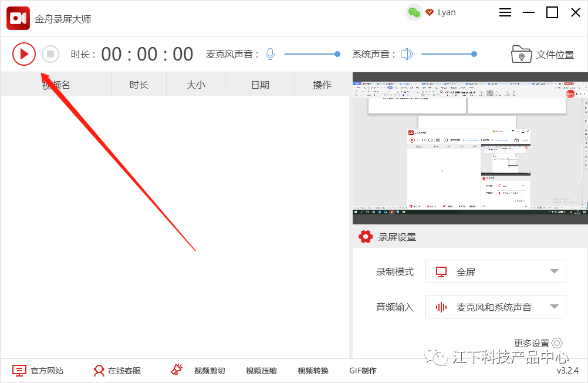Open the 视频压缩 tool
The width and height of the screenshot is (588, 383).
[261, 371]
